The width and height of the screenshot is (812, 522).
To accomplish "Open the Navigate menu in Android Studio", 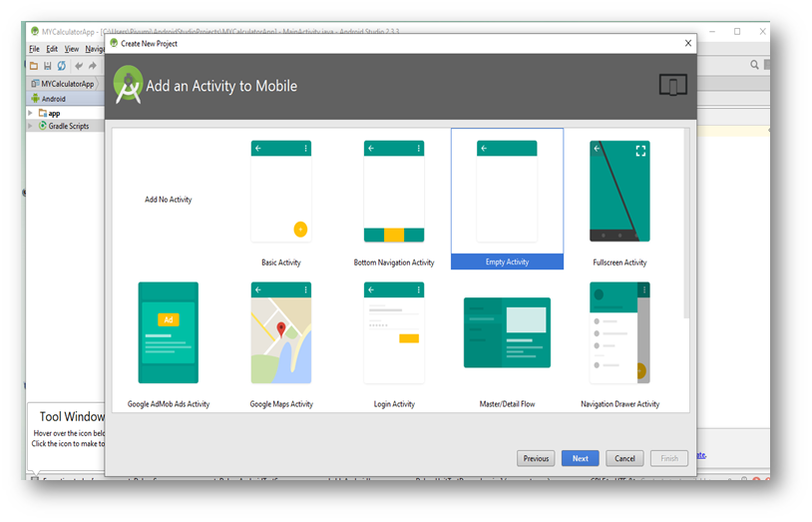I will [95, 49].
